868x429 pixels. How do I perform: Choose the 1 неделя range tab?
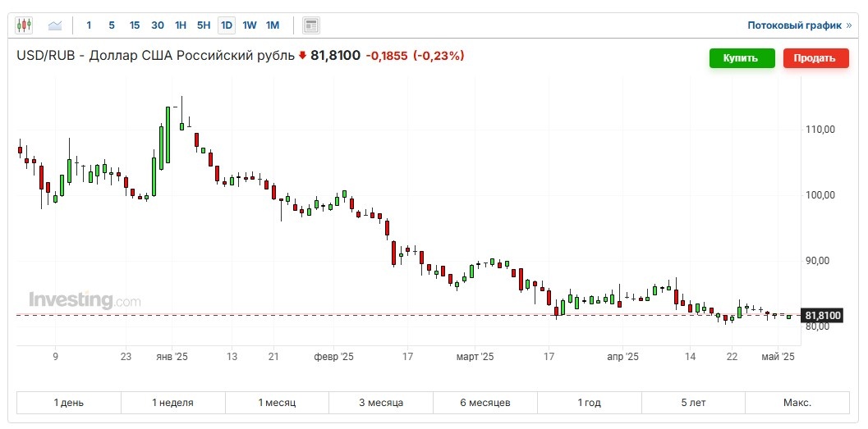(x=172, y=403)
